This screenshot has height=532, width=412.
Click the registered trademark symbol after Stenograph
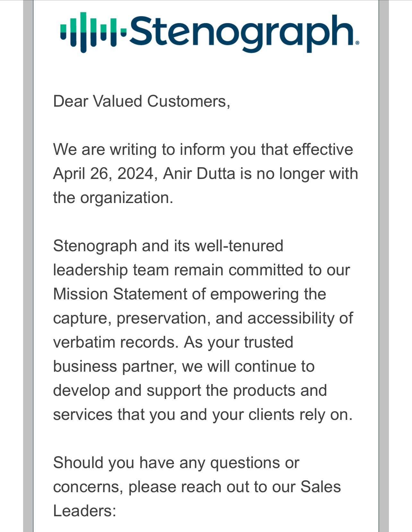357,42
